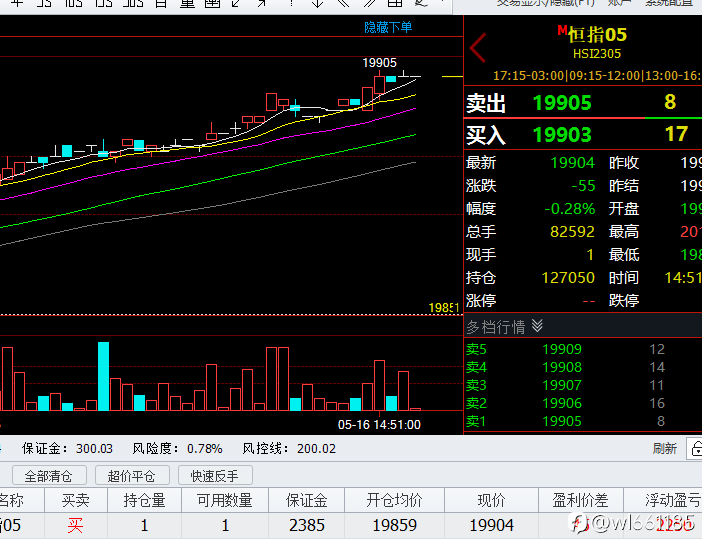This screenshot has height=557, width=702.
Task: Click the 现价 column header
Action: [491, 500]
